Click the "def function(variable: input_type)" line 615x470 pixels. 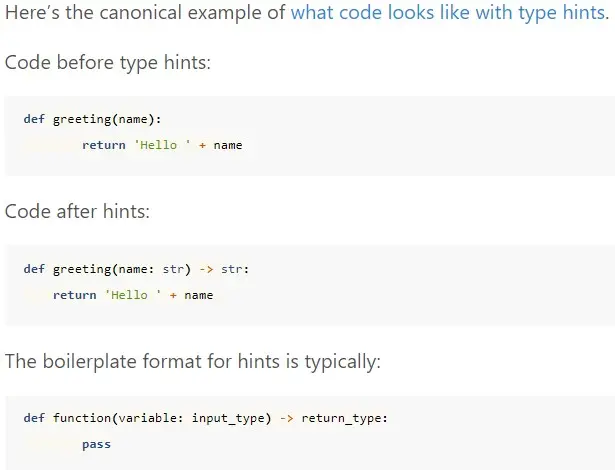(150, 418)
